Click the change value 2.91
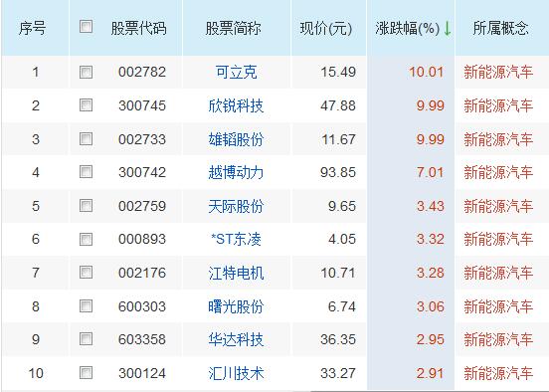The height and width of the screenshot is (392, 549). coord(431,373)
